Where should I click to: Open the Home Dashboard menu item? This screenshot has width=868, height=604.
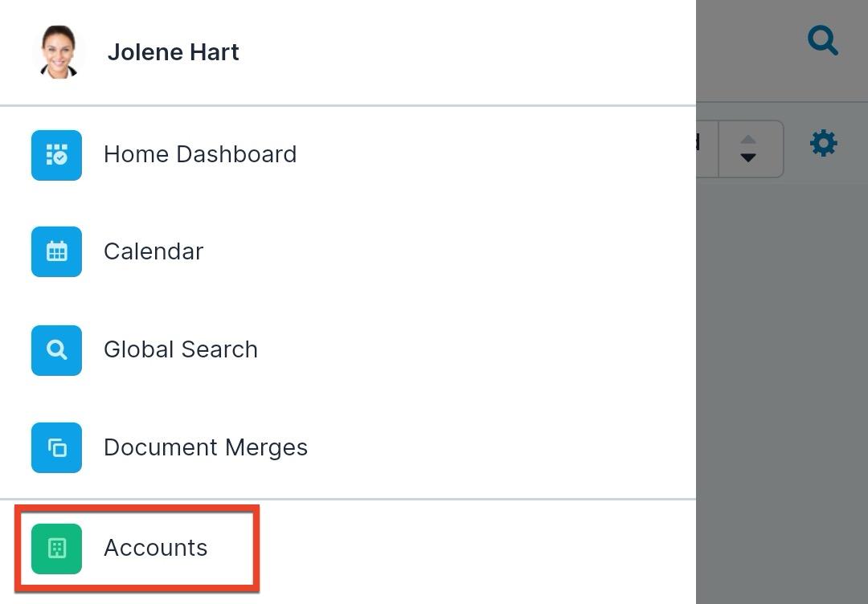(200, 154)
